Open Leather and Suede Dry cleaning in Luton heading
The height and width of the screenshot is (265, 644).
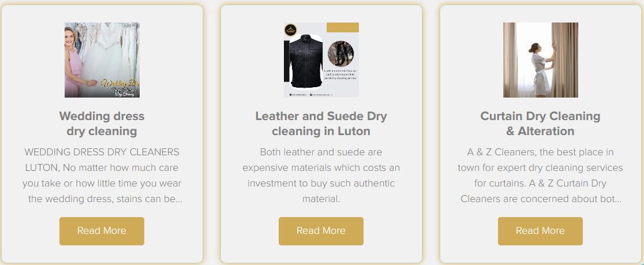[x=321, y=124]
